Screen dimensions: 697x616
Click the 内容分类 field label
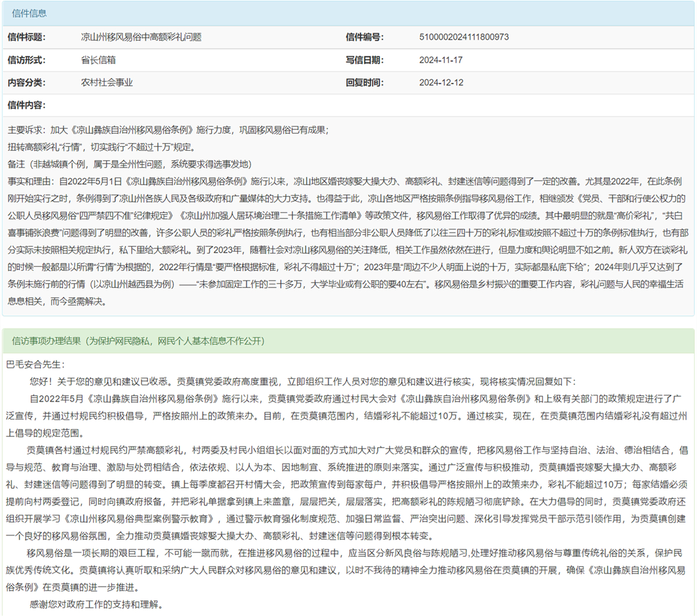[27, 82]
